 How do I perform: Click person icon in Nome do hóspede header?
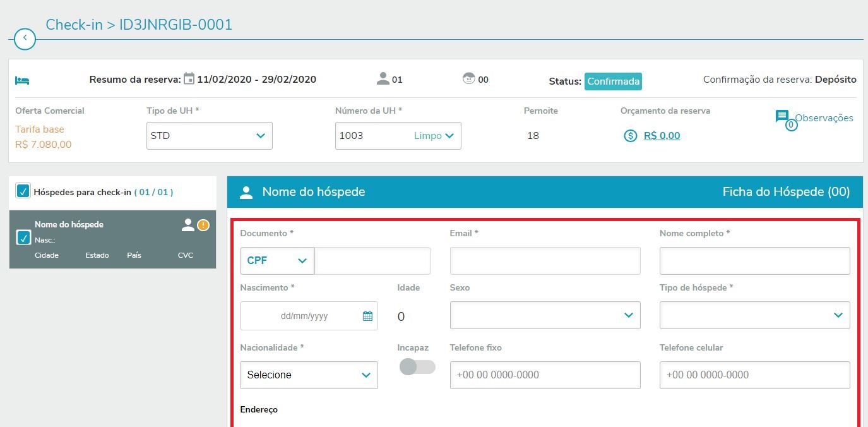pyautogui.click(x=246, y=192)
